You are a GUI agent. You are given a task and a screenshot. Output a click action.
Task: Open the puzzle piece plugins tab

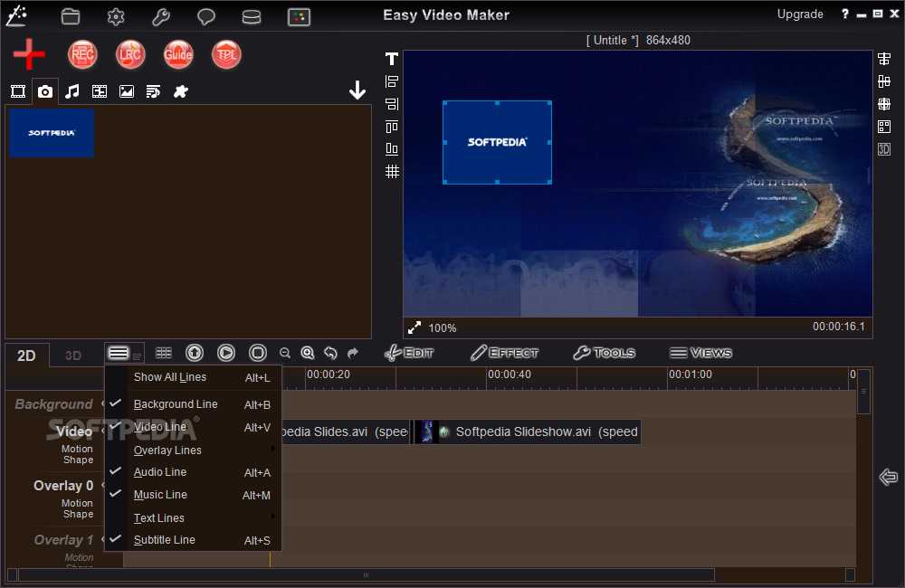(x=181, y=91)
